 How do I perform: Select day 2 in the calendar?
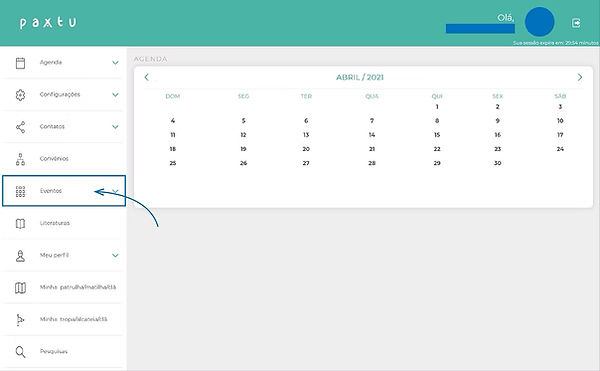point(497,107)
